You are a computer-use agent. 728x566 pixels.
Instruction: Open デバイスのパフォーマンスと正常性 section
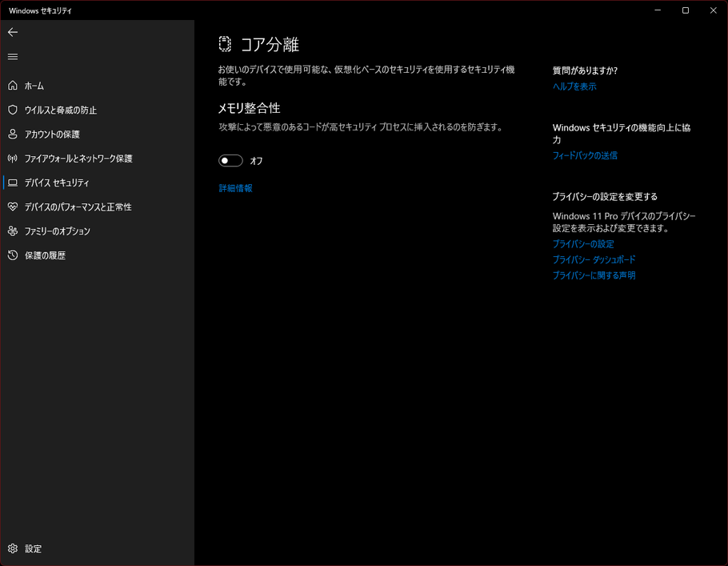97,207
